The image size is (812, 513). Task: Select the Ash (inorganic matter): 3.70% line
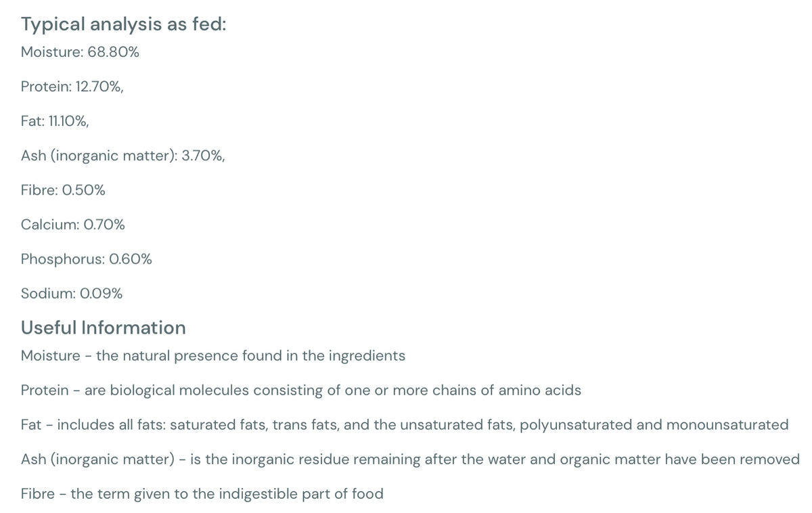tap(123, 156)
